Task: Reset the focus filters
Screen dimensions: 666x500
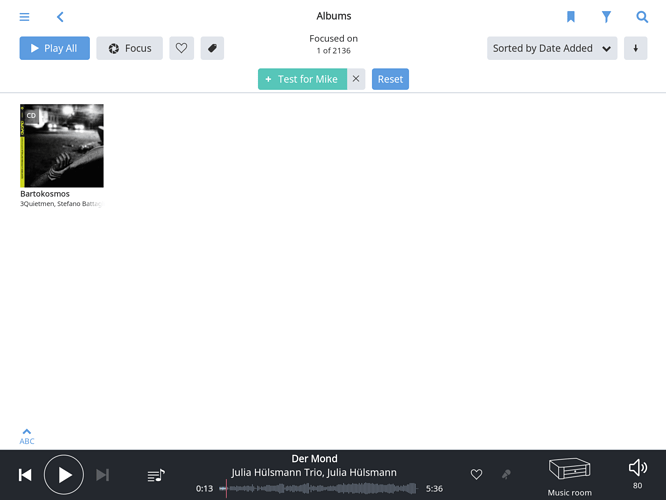Action: click(390, 79)
